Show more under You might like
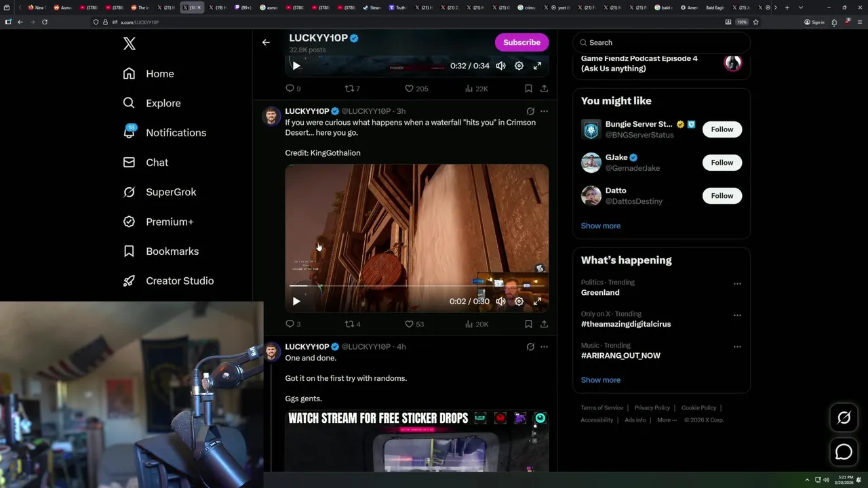 pos(601,226)
